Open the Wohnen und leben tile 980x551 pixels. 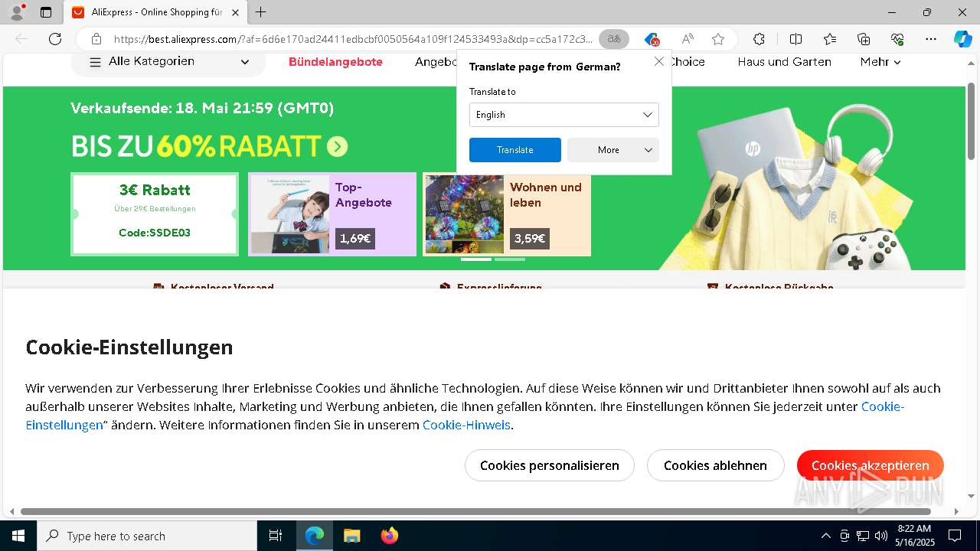507,214
